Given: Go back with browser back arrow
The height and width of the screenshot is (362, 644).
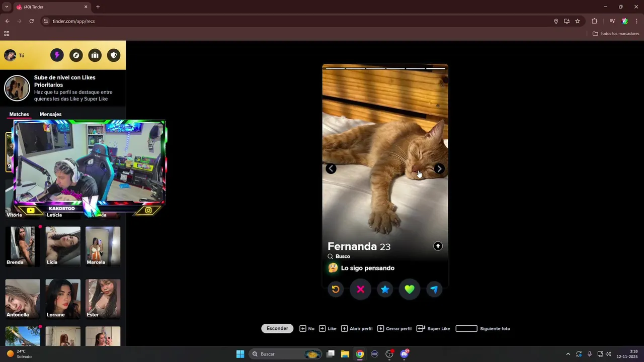Looking at the screenshot, I should coord(7,21).
